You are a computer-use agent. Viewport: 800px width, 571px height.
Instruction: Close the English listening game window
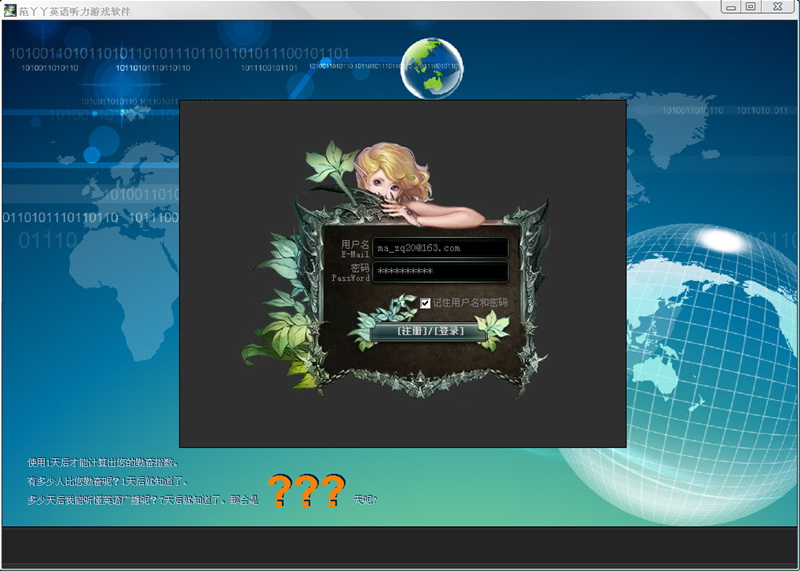coord(778,8)
